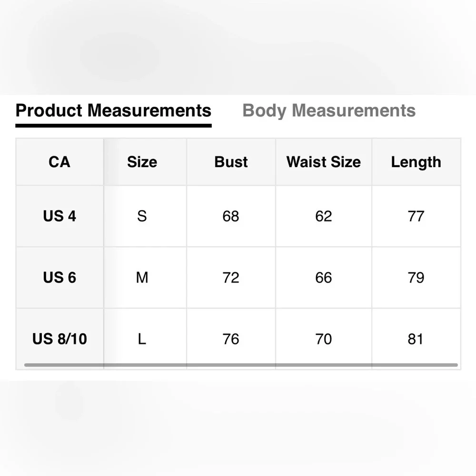Click the Length column header

416,162
